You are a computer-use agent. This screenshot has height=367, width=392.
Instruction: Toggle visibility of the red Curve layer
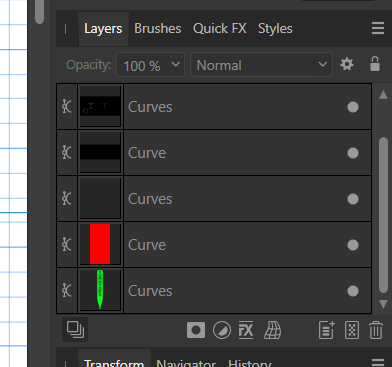[353, 245]
